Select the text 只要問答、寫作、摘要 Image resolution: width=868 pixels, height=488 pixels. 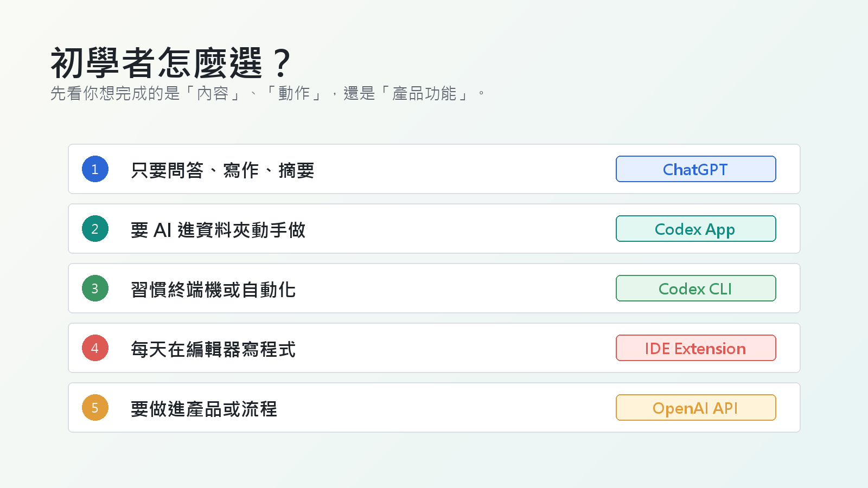222,170
